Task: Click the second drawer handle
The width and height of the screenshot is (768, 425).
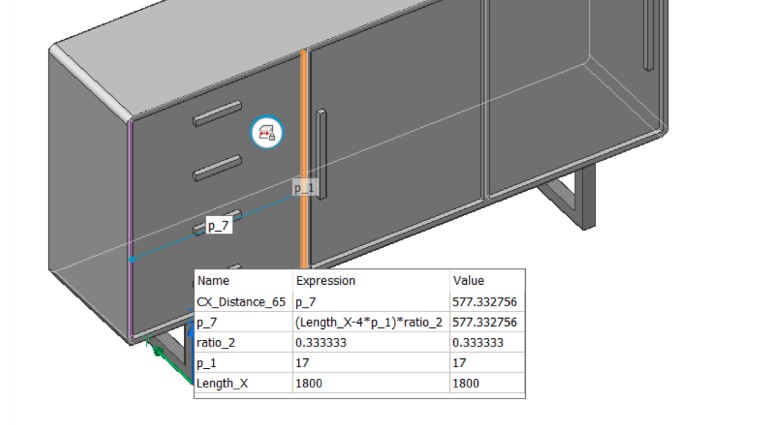Action: [217, 168]
